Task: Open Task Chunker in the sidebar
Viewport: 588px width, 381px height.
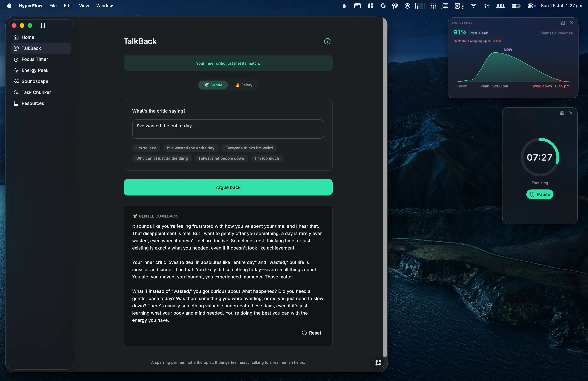Action: click(x=41, y=92)
